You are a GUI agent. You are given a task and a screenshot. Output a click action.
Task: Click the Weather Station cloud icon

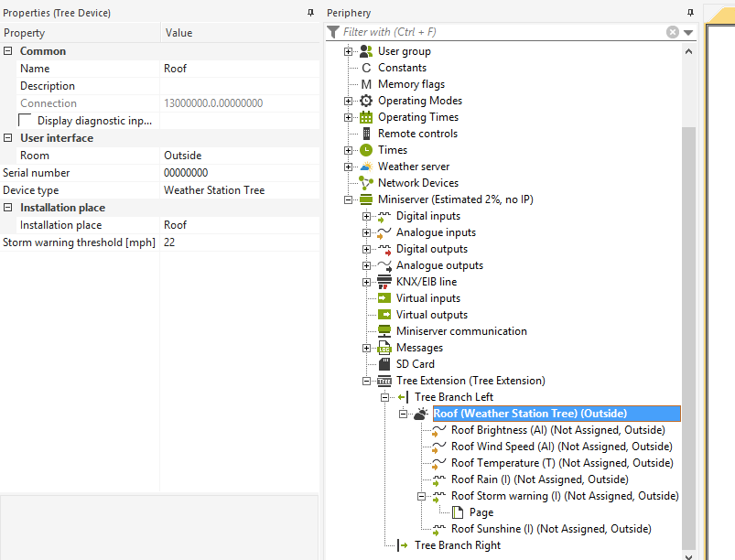[x=421, y=414]
